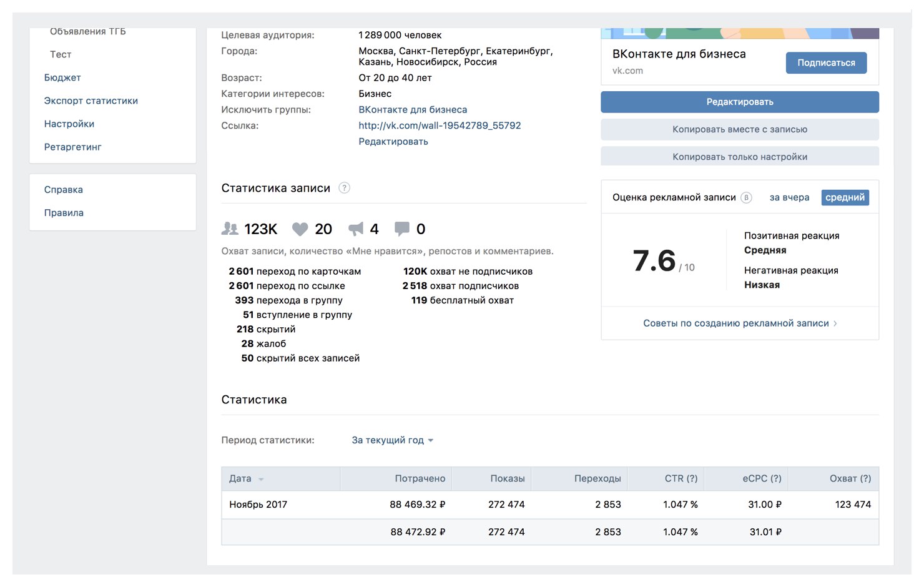Open the За текущий год period dropdown
This screenshot has width=924, height=587.
pyautogui.click(x=392, y=440)
